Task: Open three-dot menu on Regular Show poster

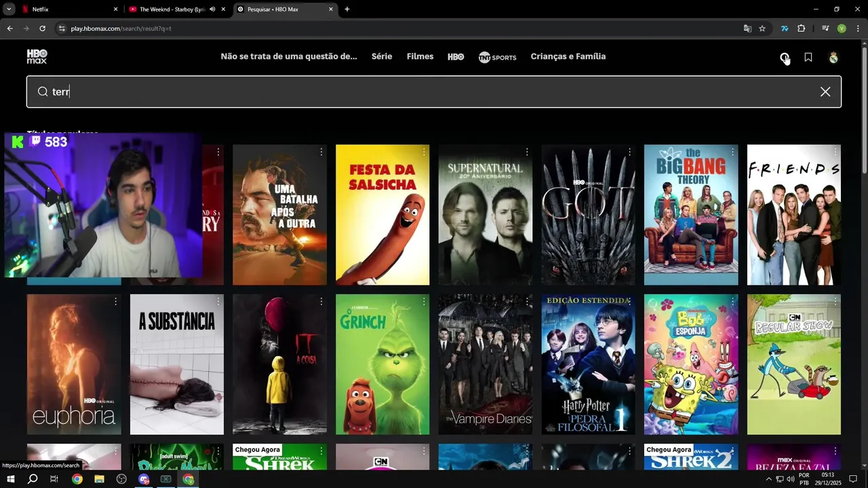Action: [835, 301]
